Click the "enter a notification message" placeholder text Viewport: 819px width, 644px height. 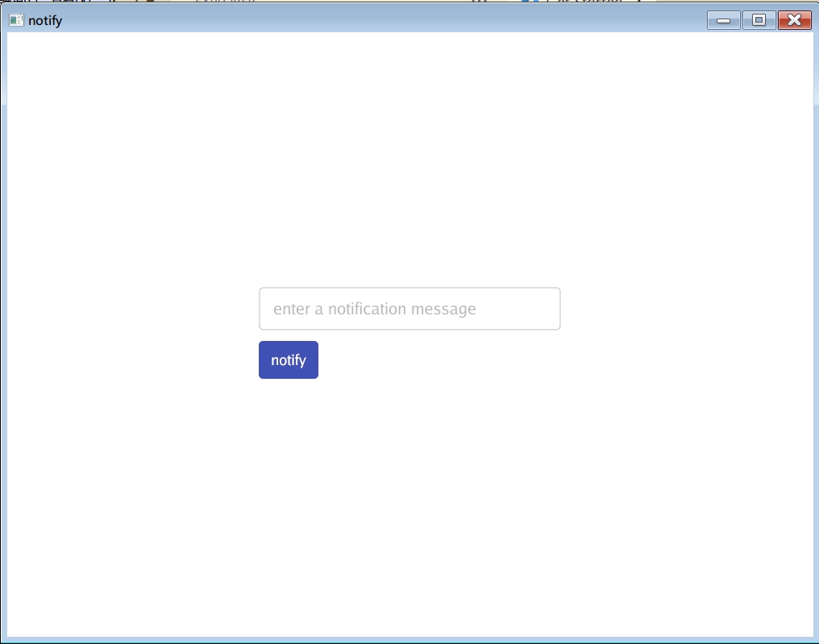(374, 309)
